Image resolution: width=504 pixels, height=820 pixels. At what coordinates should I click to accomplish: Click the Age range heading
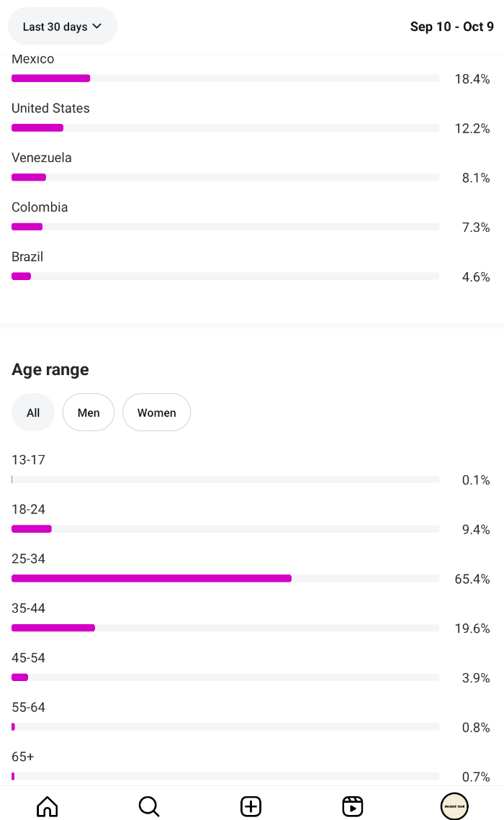point(50,369)
